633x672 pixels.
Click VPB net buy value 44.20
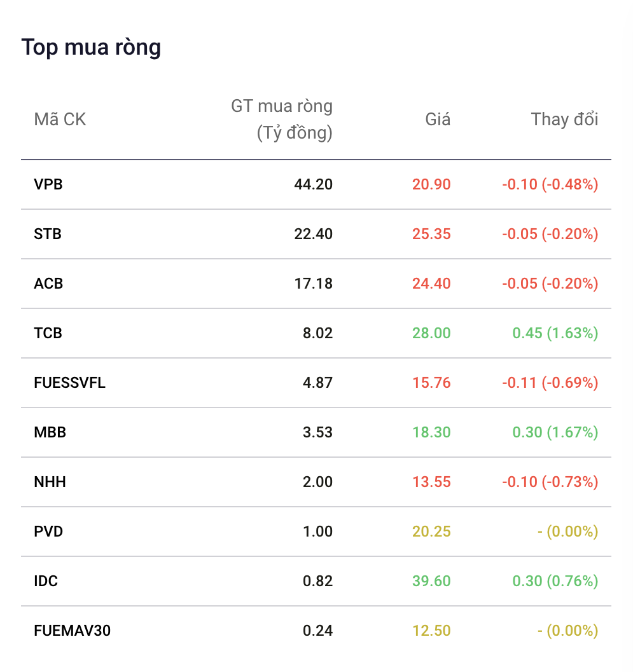tap(314, 184)
